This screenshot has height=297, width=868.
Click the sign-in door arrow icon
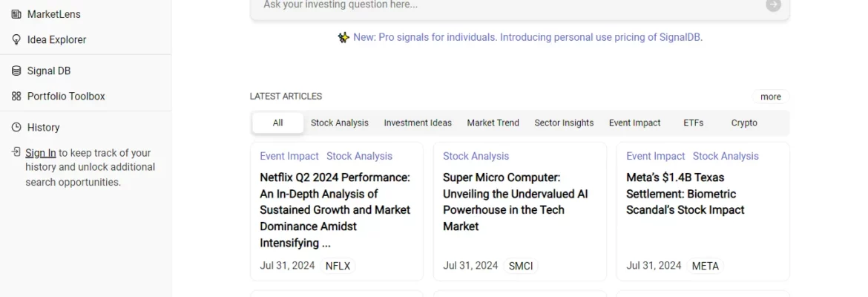coord(16,151)
